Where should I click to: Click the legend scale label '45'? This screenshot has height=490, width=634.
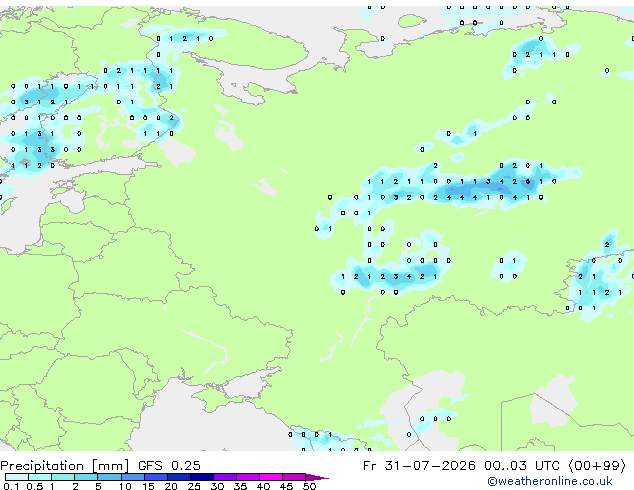pos(286,486)
